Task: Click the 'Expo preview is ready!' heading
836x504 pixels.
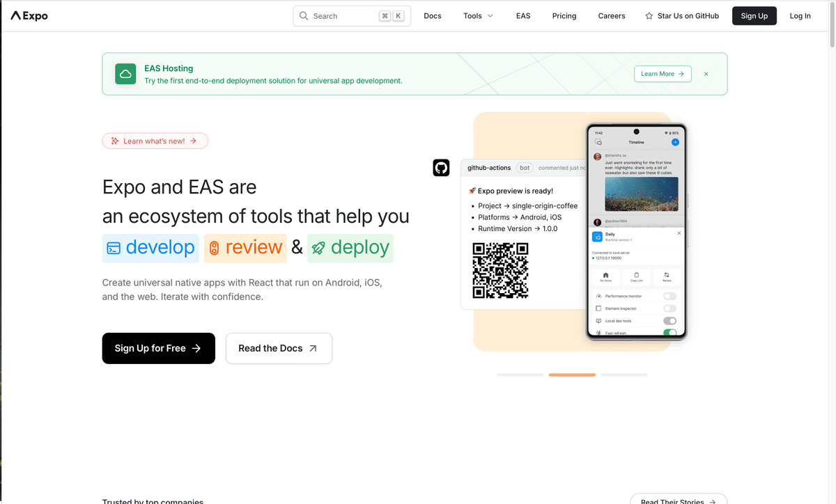Action: tap(511, 190)
